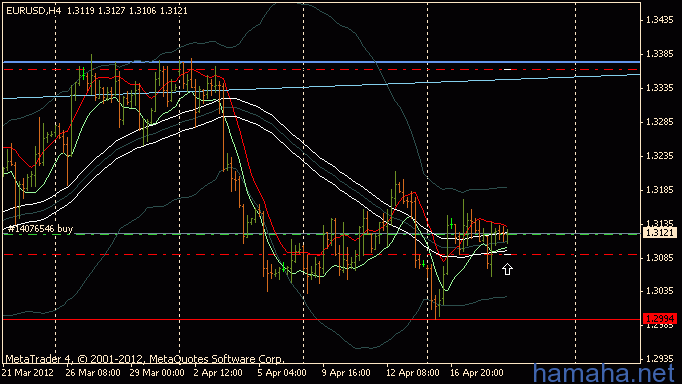Select the green arrow marker near 16 Apr
682x384 pixels.
click(x=451, y=224)
